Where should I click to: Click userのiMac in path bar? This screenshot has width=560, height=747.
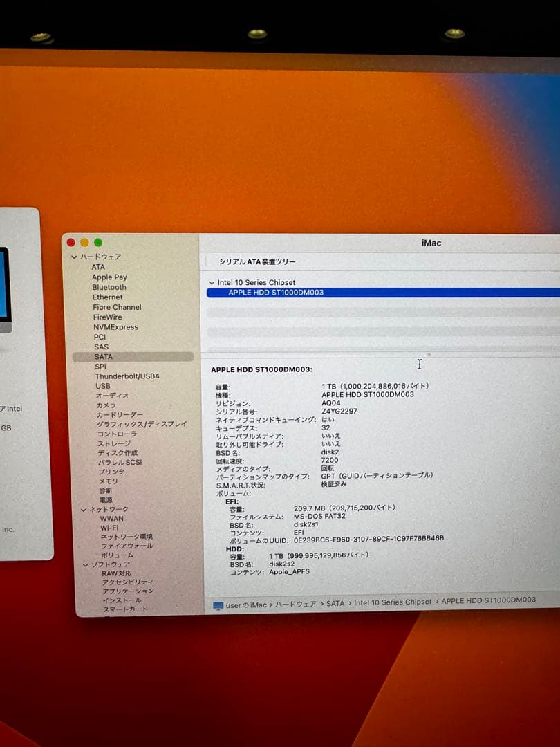click(246, 605)
